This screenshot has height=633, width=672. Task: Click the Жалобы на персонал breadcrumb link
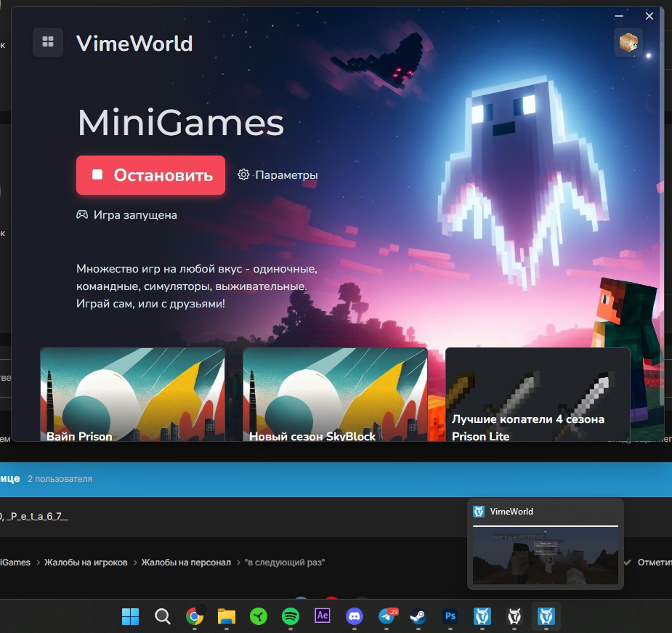[x=186, y=563]
